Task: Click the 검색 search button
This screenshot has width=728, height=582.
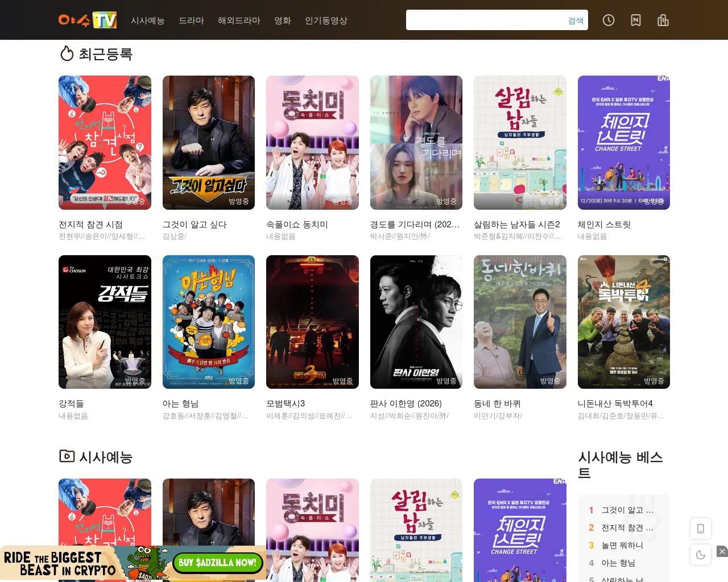Action: [x=576, y=20]
